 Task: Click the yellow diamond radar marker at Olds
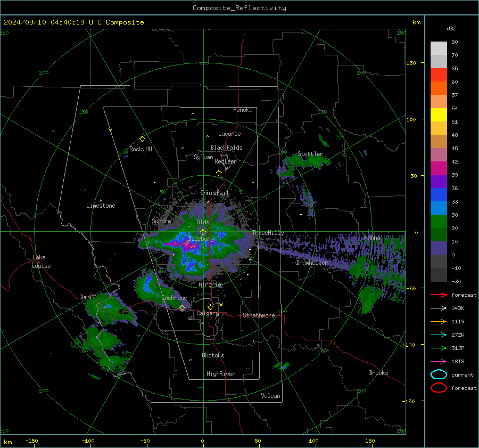pos(203,232)
